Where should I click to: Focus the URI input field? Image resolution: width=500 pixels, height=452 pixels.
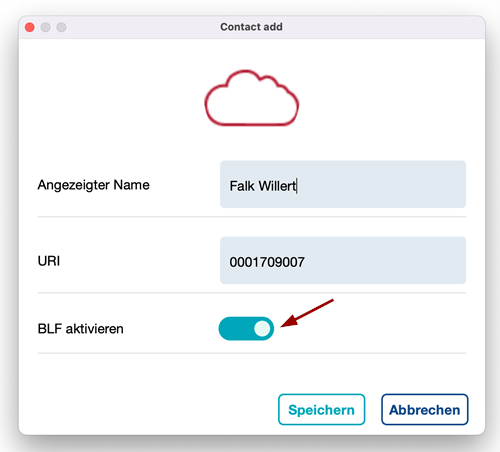[343, 261]
